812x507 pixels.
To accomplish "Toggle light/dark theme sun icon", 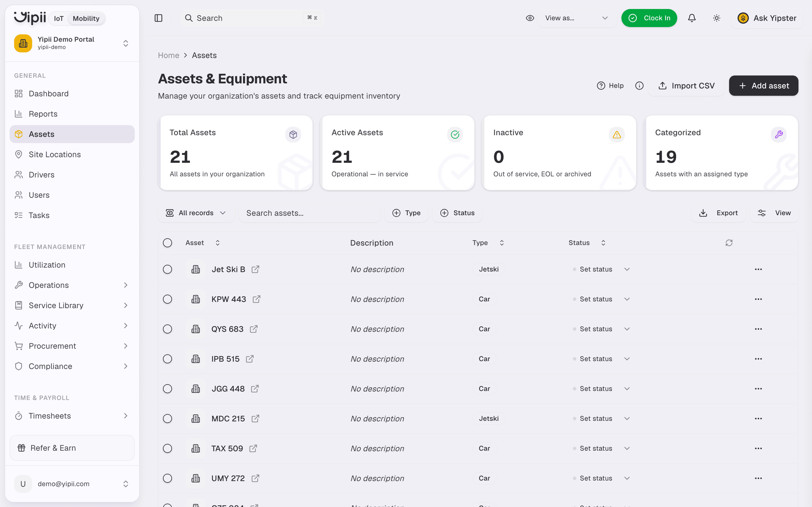I will tap(716, 18).
